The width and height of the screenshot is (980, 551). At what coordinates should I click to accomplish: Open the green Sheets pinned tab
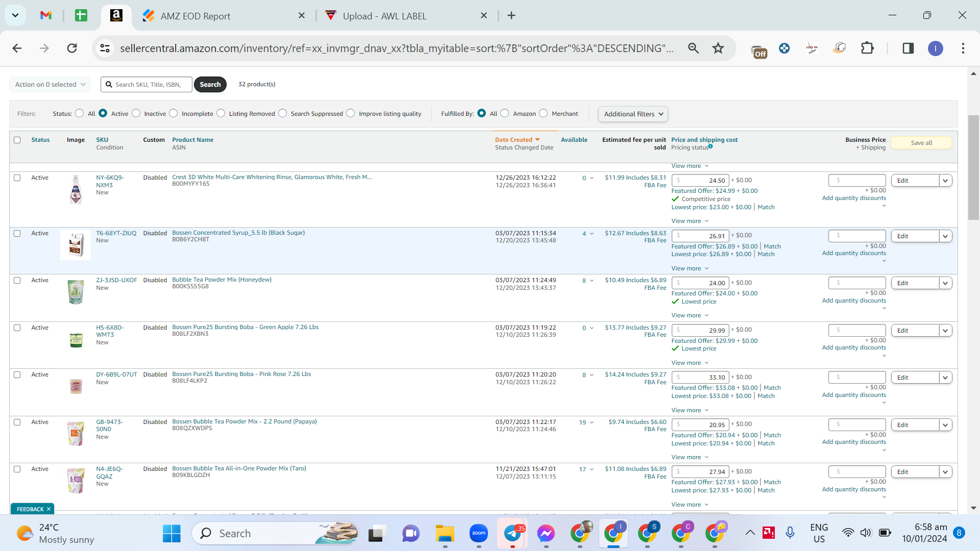click(x=81, y=15)
